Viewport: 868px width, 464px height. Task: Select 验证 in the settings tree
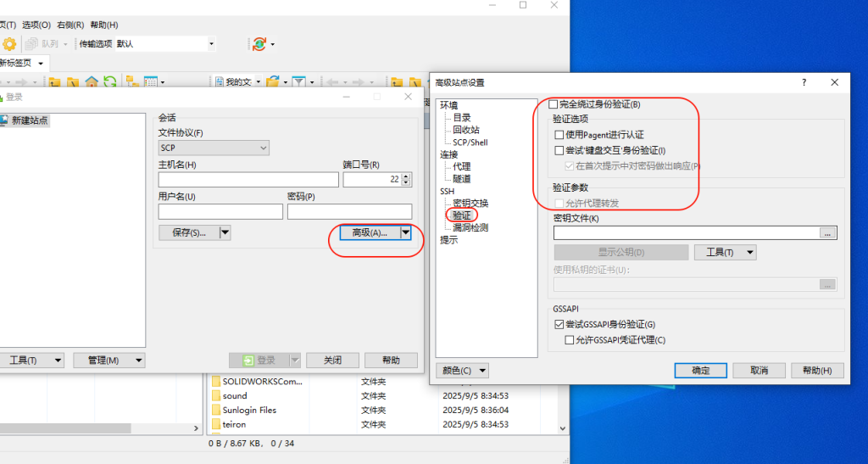(x=462, y=215)
